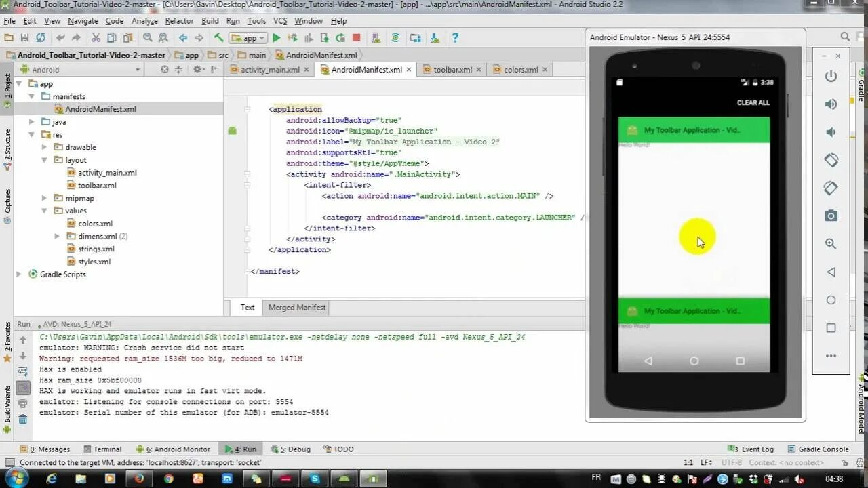This screenshot has height=488, width=868.
Task: Click the emulator zoom magnifier icon
Action: coord(831,243)
